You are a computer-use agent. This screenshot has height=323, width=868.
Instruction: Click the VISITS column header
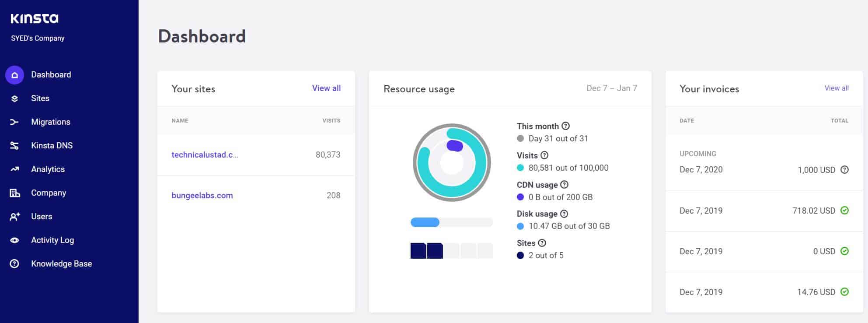coord(331,121)
